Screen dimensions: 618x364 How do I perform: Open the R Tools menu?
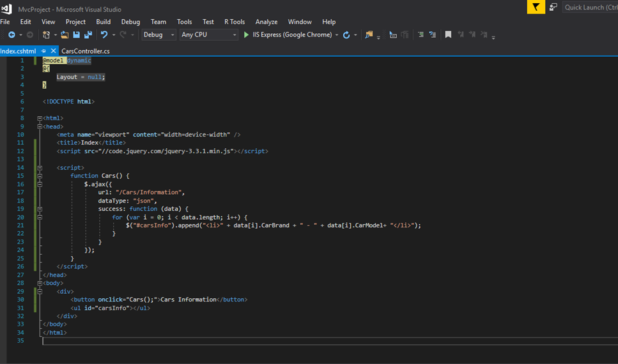coord(235,22)
